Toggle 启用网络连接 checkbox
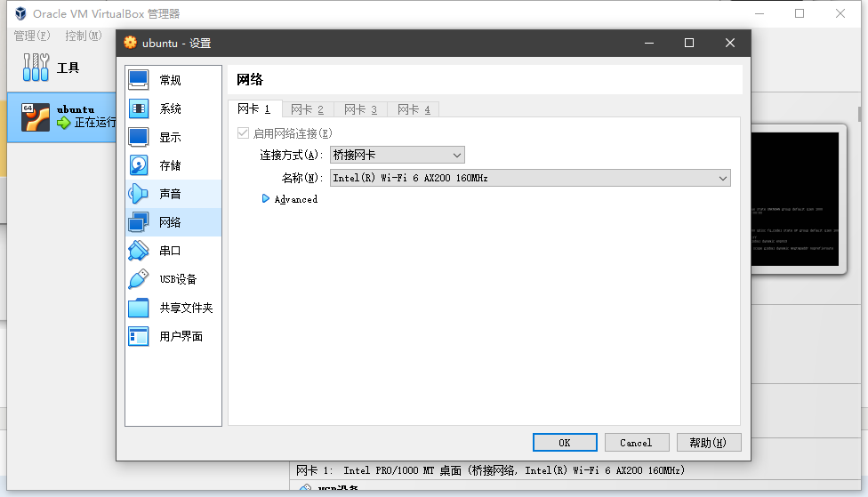The width and height of the screenshot is (868, 497). point(243,132)
